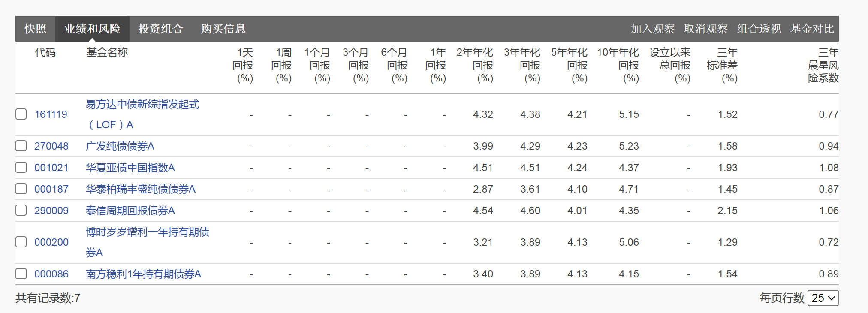Click the 业绩和风险 tab
868x313 pixels.
pyautogui.click(x=92, y=29)
